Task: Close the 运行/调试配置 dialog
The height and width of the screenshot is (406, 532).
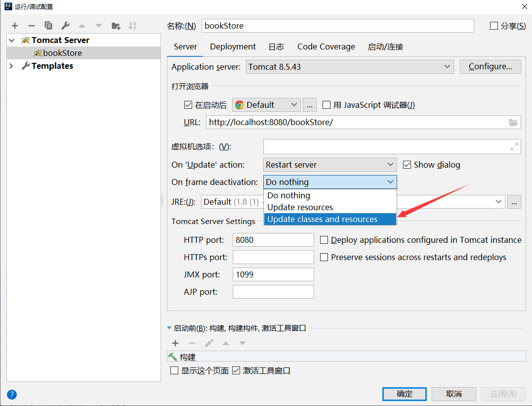Action: click(524, 6)
